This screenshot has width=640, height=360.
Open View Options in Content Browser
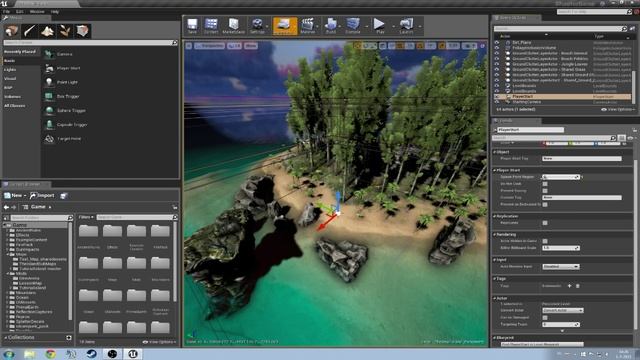(159, 342)
